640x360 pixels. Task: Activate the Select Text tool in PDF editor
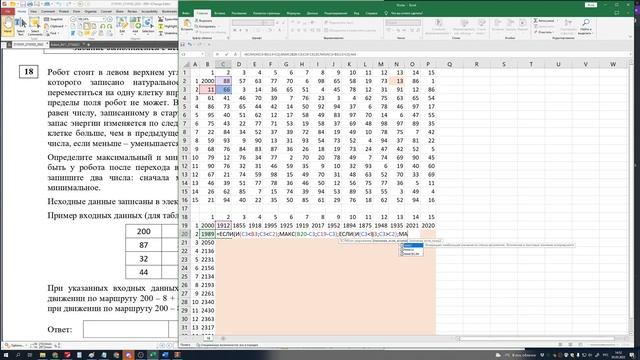[20, 26]
